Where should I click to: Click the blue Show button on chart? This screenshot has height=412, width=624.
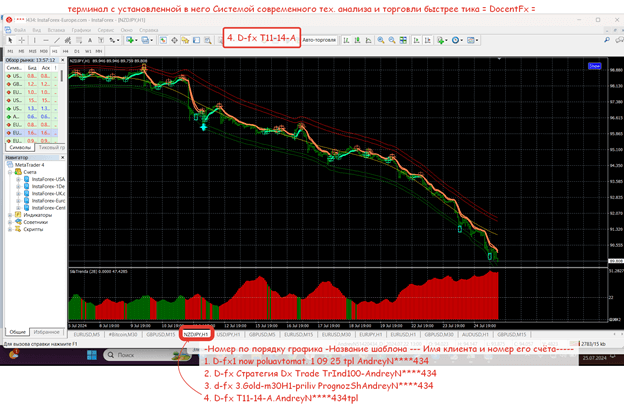(x=595, y=66)
